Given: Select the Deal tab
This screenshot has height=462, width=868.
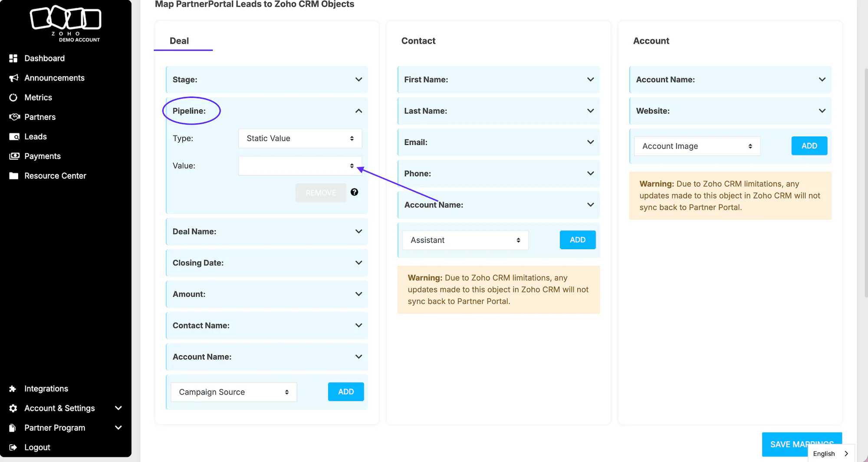Looking at the screenshot, I should tap(179, 41).
